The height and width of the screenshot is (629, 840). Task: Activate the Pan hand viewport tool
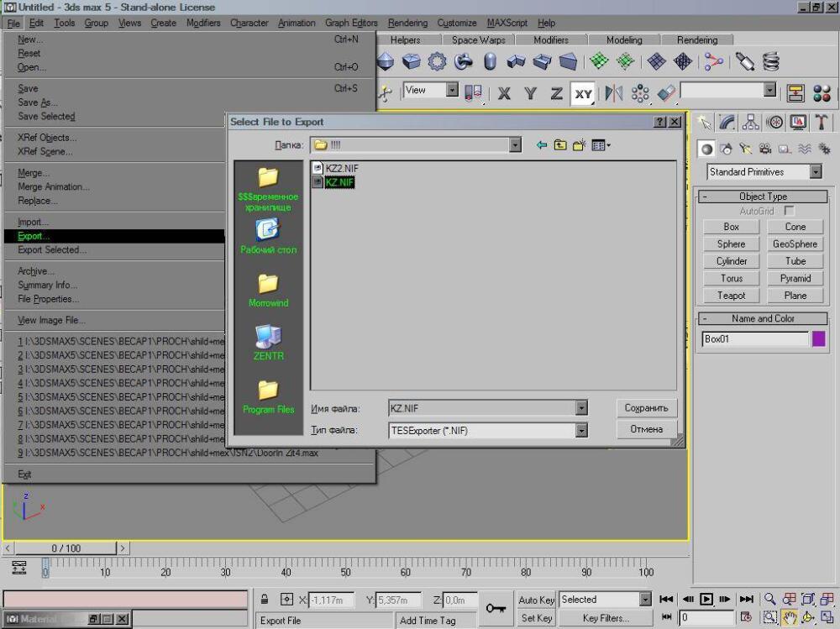point(789,617)
